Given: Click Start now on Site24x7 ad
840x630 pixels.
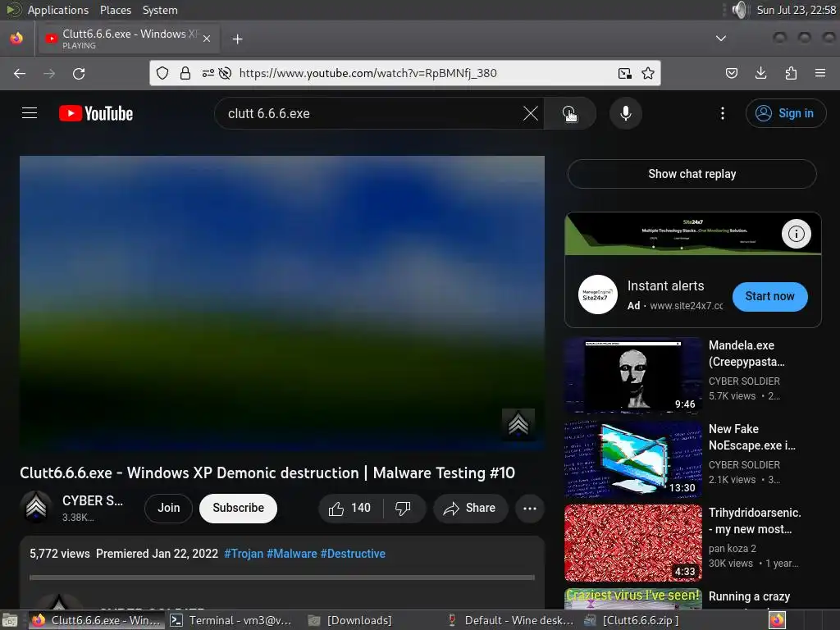Looking at the screenshot, I should coord(769,296).
